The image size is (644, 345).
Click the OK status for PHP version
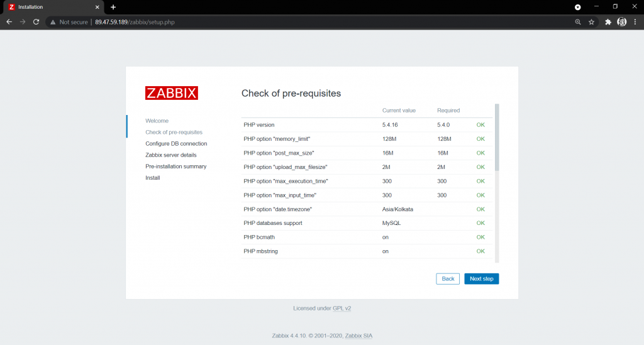click(x=480, y=124)
